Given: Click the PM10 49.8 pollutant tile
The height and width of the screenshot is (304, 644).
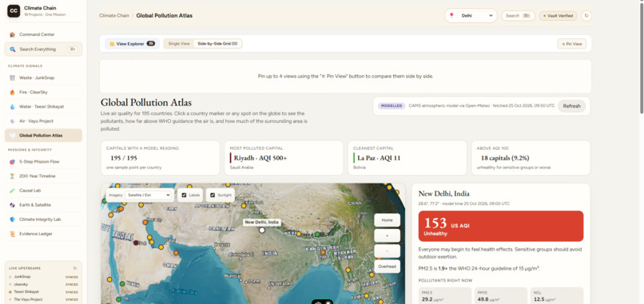Looking at the screenshot, I should [x=501, y=296].
